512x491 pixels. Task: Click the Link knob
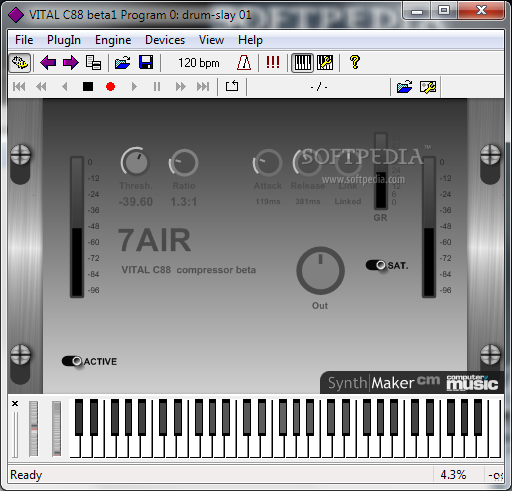[x=348, y=162]
